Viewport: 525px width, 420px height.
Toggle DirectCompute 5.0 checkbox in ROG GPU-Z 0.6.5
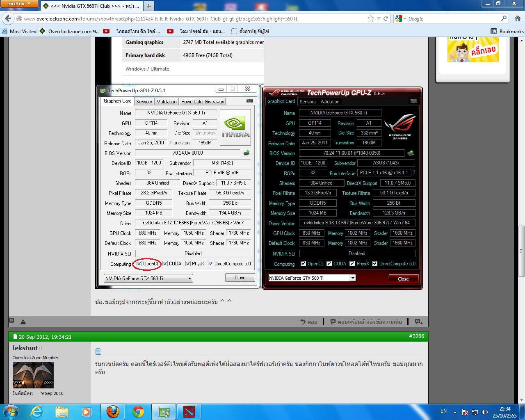374,264
